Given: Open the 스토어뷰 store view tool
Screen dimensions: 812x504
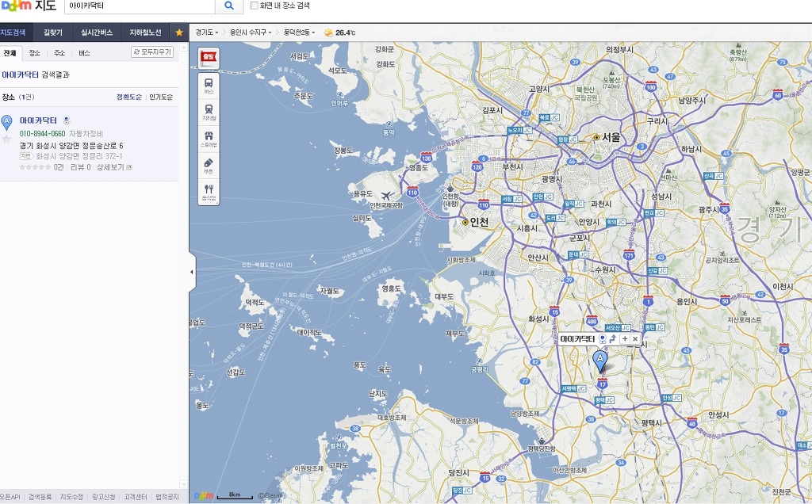Looking at the screenshot, I should pos(209,139).
